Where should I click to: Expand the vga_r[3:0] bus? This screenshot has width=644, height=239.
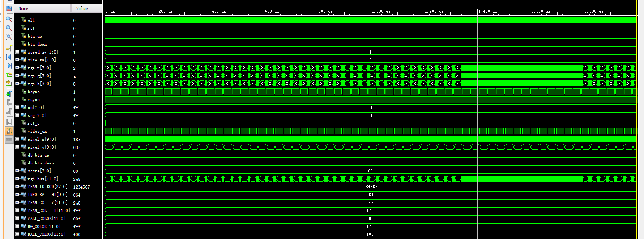click(x=17, y=68)
